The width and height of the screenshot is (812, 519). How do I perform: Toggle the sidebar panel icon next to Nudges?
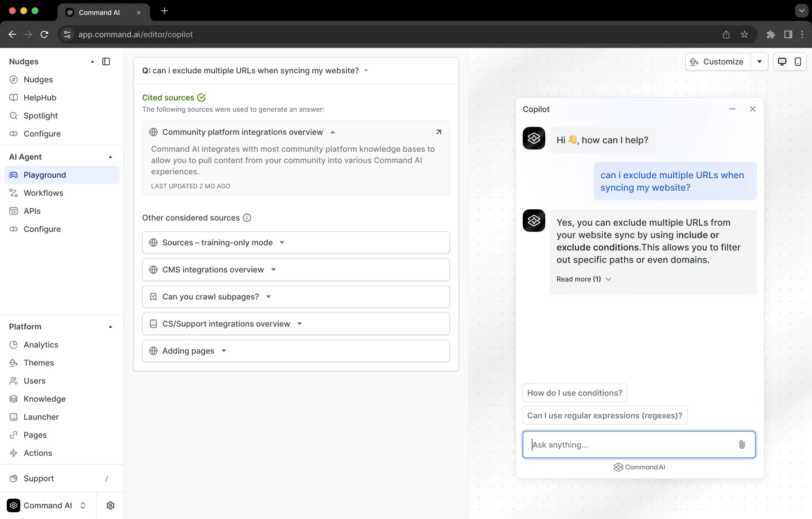[x=106, y=61]
